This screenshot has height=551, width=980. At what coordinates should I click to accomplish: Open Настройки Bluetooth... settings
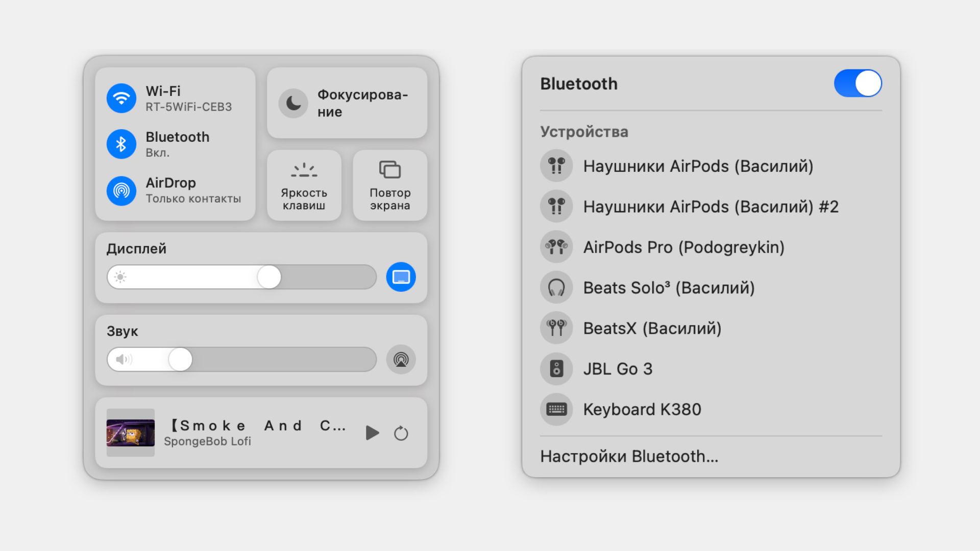click(x=629, y=456)
